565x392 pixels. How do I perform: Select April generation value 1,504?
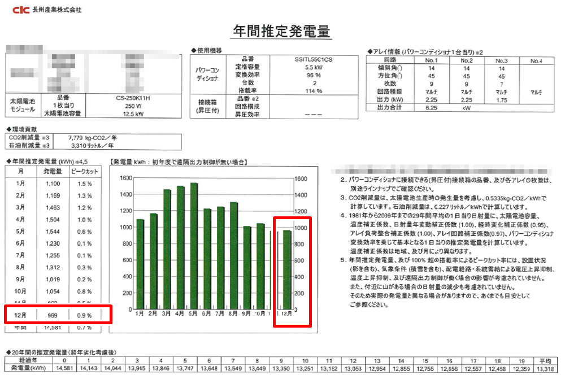[x=53, y=220]
